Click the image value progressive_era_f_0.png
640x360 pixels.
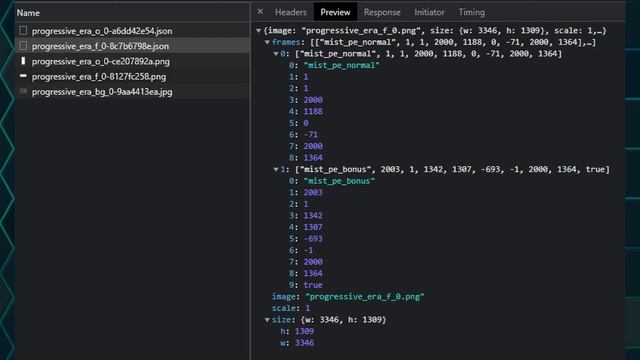coord(365,297)
